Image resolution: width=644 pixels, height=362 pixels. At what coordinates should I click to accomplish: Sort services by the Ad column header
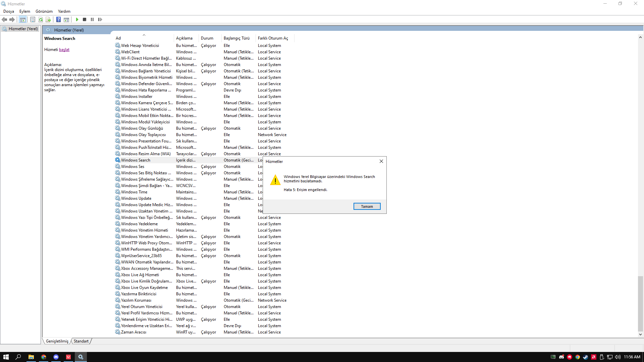pos(118,38)
